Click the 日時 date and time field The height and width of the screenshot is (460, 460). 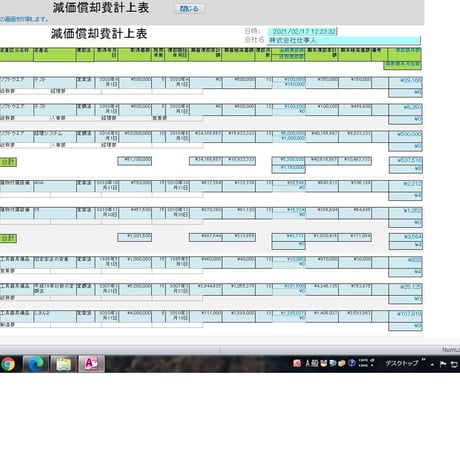302,31
